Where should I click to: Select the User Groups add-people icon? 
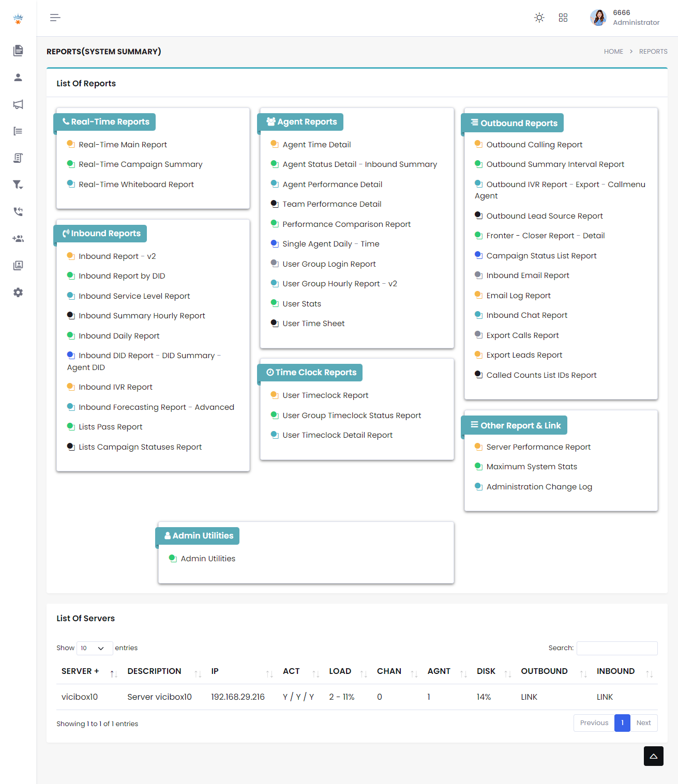point(18,238)
